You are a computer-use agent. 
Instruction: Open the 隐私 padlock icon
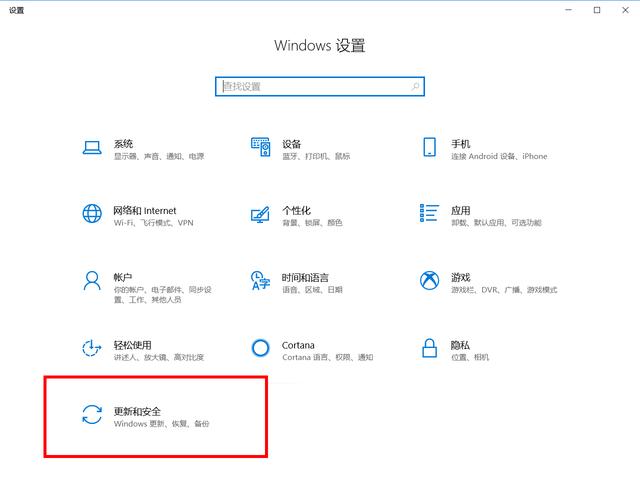(429, 348)
